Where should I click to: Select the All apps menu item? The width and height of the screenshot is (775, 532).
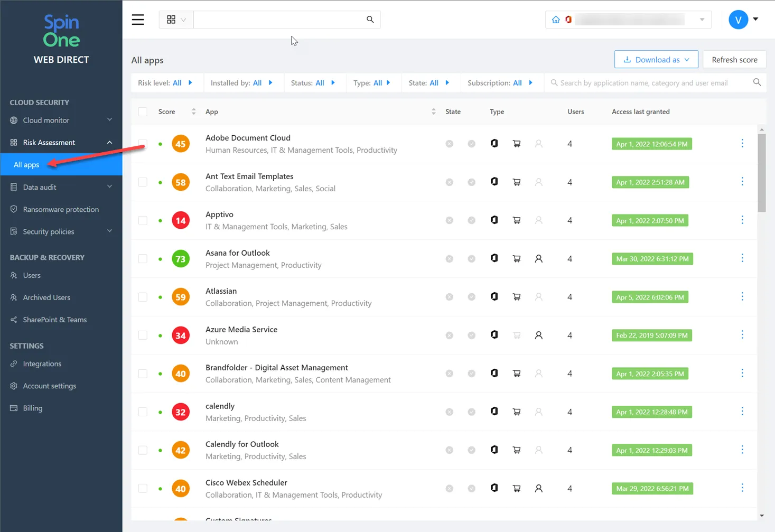26,164
